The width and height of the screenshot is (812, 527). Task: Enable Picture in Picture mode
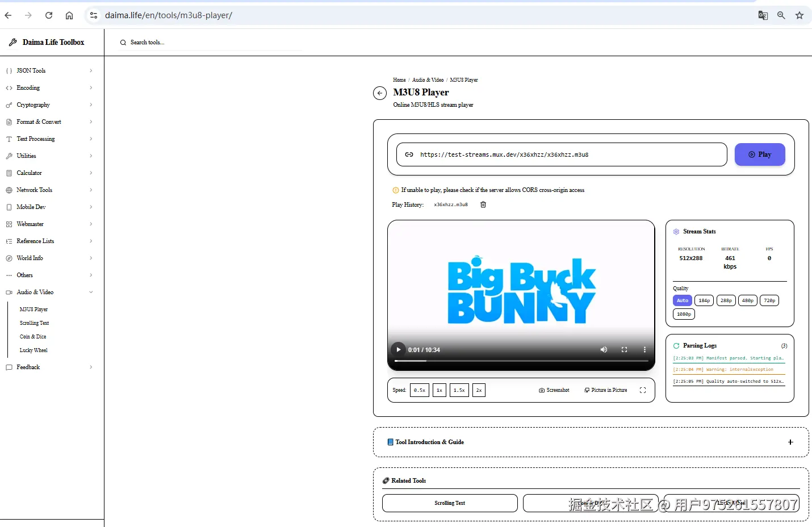(x=606, y=390)
